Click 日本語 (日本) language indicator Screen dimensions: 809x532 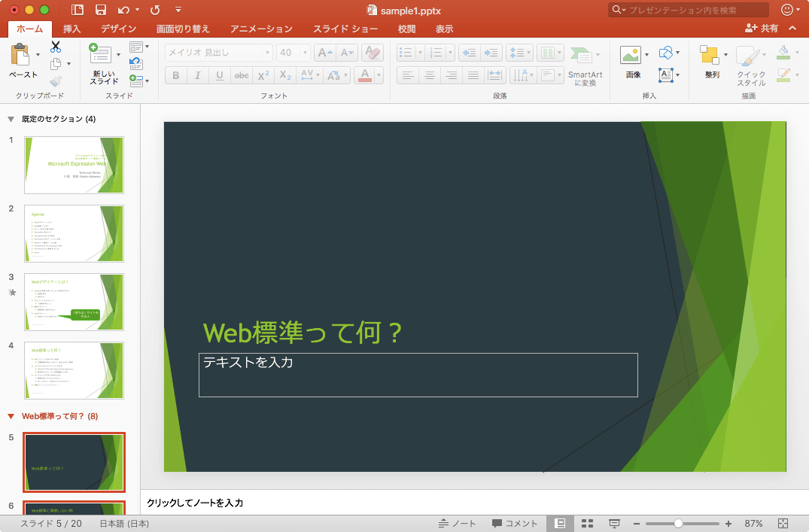(x=124, y=523)
